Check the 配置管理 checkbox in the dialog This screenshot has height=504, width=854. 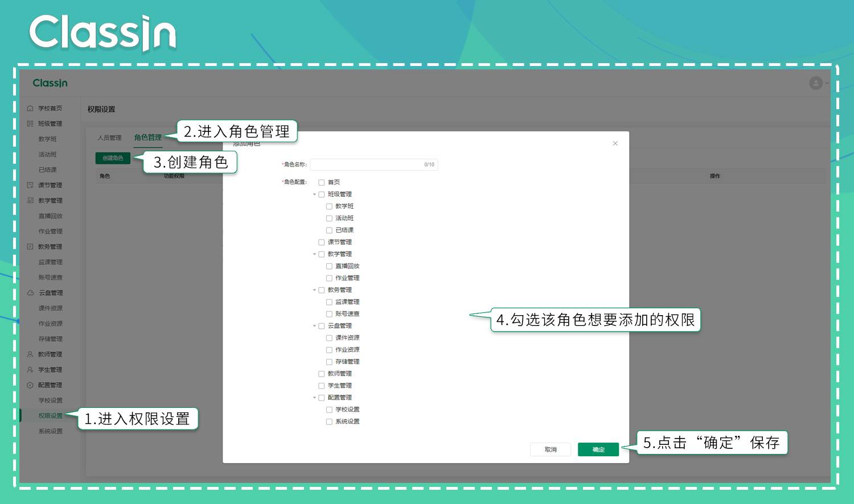pyautogui.click(x=322, y=398)
